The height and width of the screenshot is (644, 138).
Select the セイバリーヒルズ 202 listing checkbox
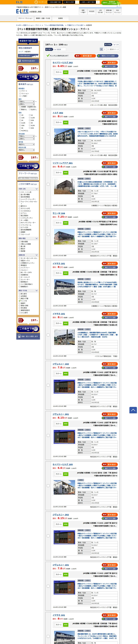[48, 84]
